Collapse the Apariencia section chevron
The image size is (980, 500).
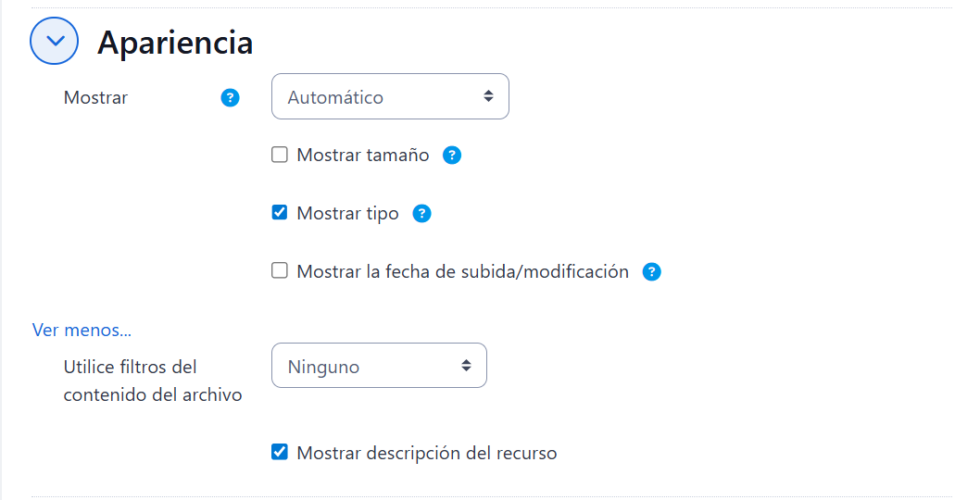tap(54, 42)
